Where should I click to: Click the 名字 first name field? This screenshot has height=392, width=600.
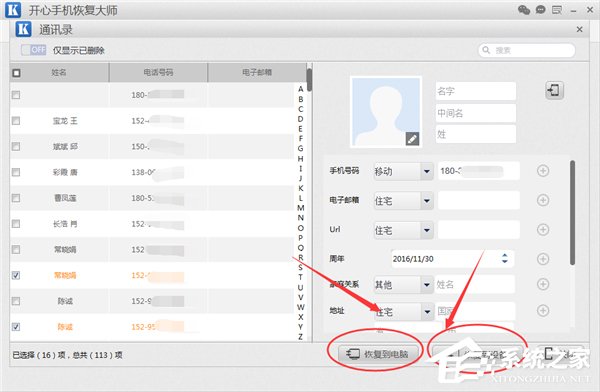(x=476, y=91)
